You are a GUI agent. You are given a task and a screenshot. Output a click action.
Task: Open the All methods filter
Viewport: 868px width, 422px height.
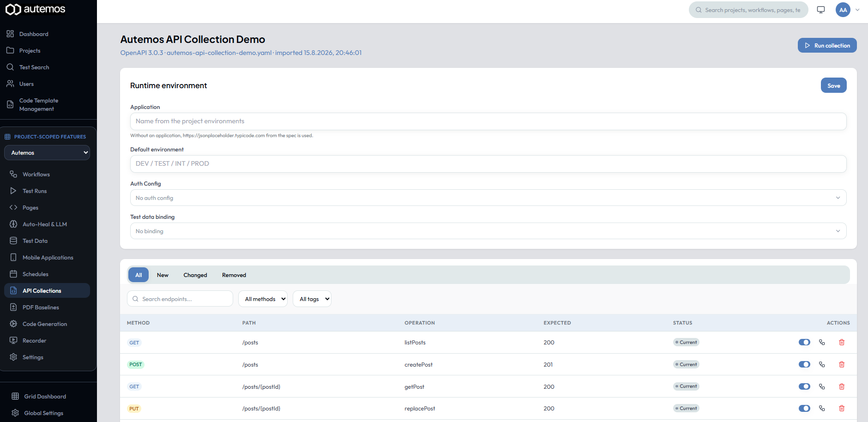pos(263,299)
